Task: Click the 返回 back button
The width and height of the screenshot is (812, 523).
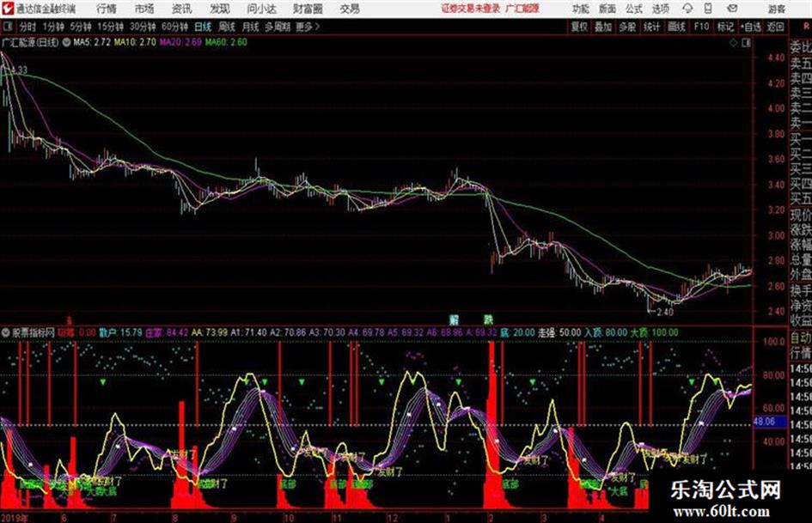Action: pos(775,27)
